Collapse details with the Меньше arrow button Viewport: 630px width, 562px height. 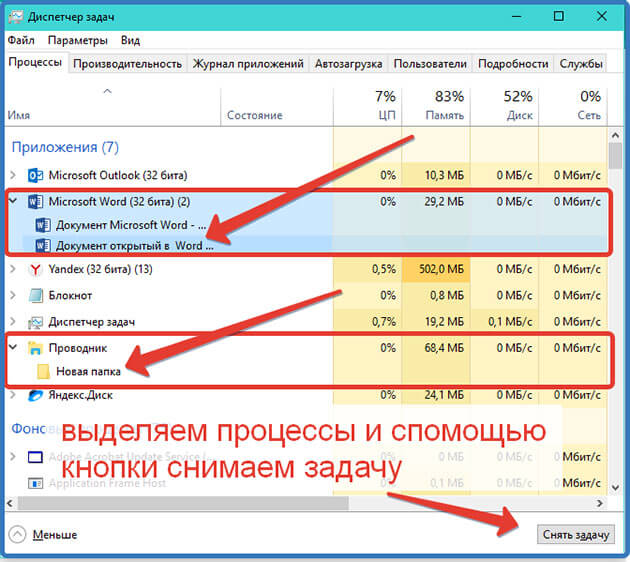[x=17, y=534]
